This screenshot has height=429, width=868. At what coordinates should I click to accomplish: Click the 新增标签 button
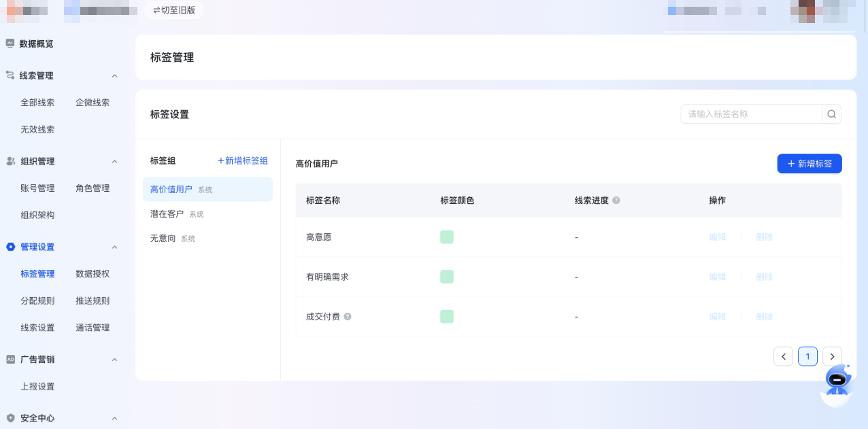809,163
